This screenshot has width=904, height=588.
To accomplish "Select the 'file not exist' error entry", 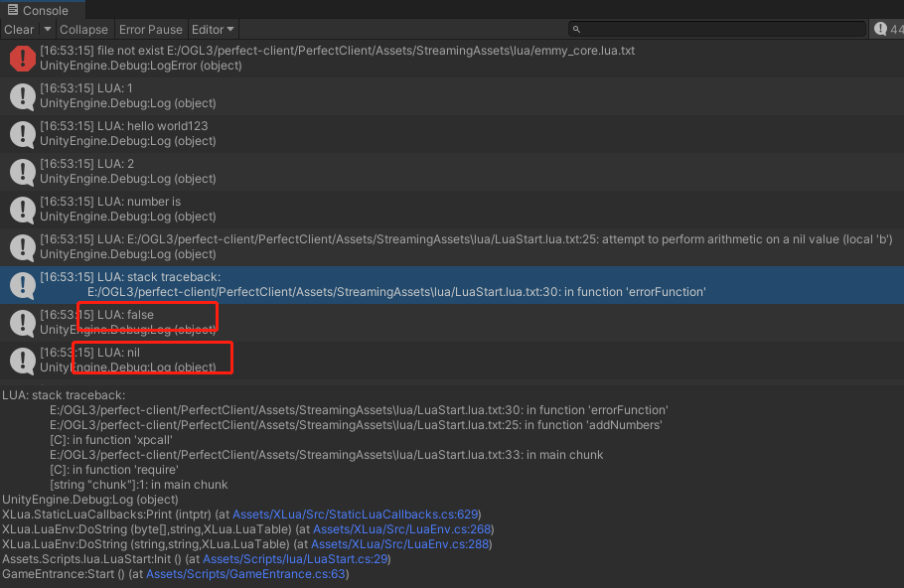I will coord(452,59).
